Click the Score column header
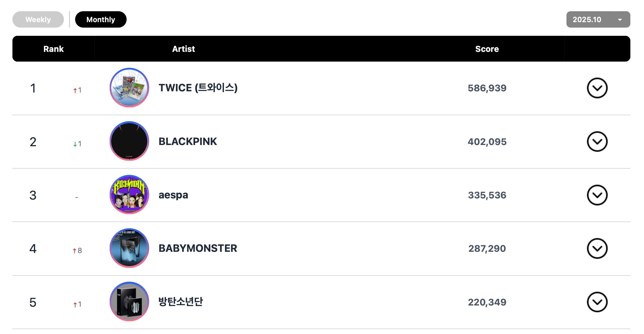 coord(487,49)
